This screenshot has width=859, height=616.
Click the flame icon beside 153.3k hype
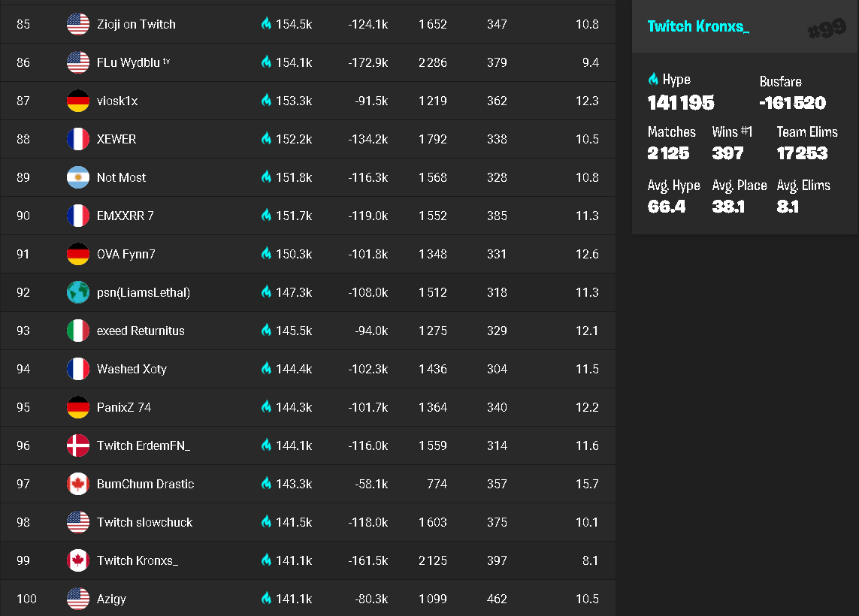pos(266,100)
